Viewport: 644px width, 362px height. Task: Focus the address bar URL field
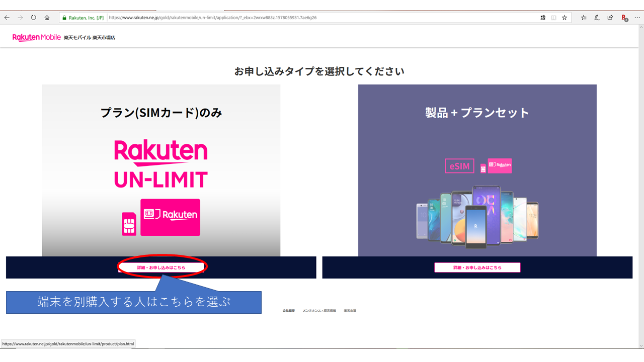point(322,18)
